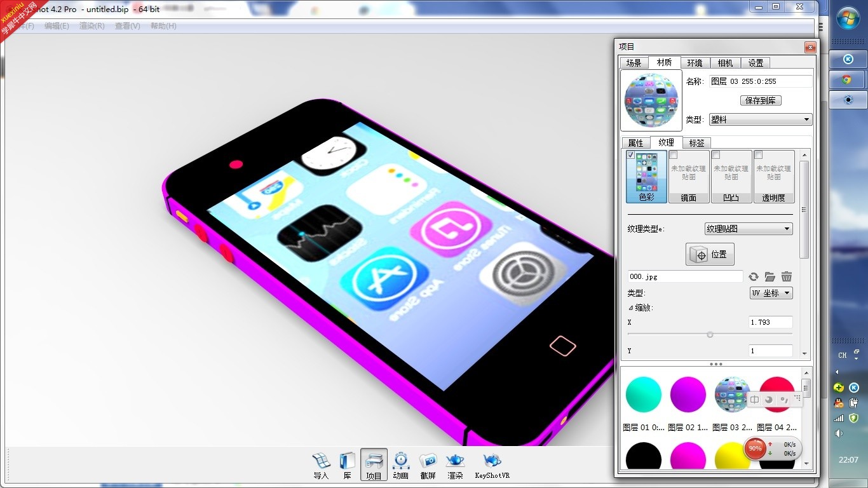Open the 编辑(E) menu
Viewport: 868px width, 488px height.
coord(57,26)
